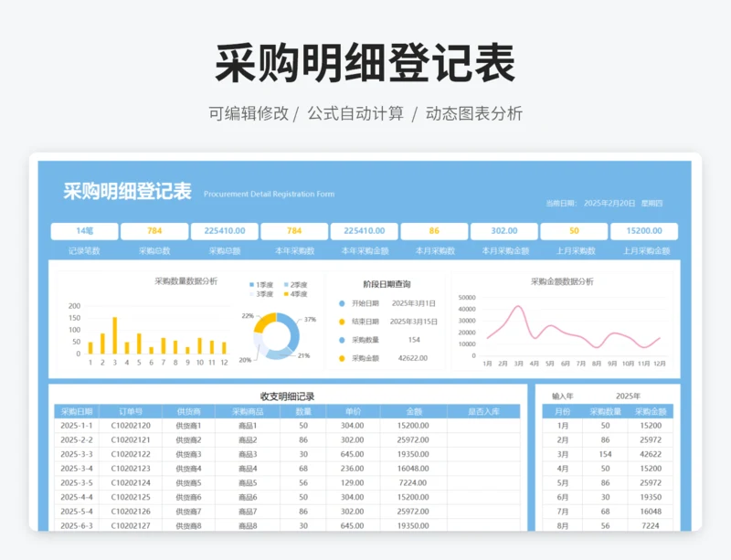Click the 3月 row in monthly table

click(608, 454)
